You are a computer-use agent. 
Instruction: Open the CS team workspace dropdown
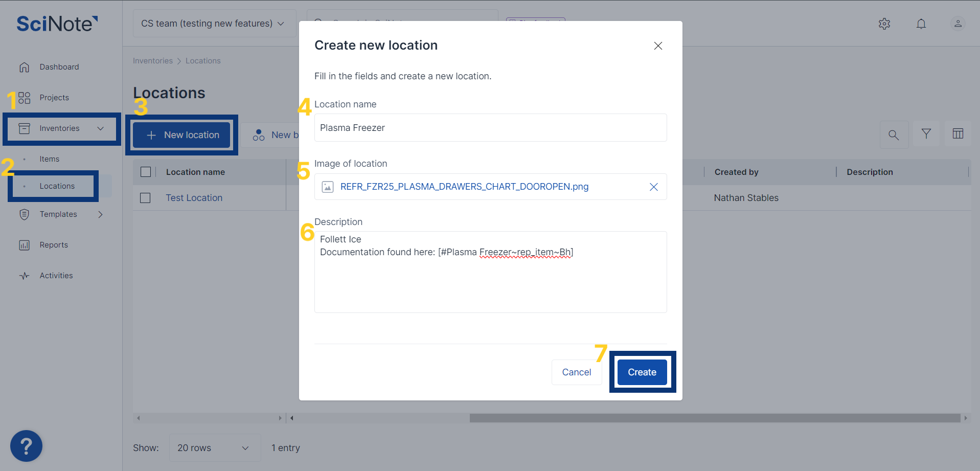214,23
